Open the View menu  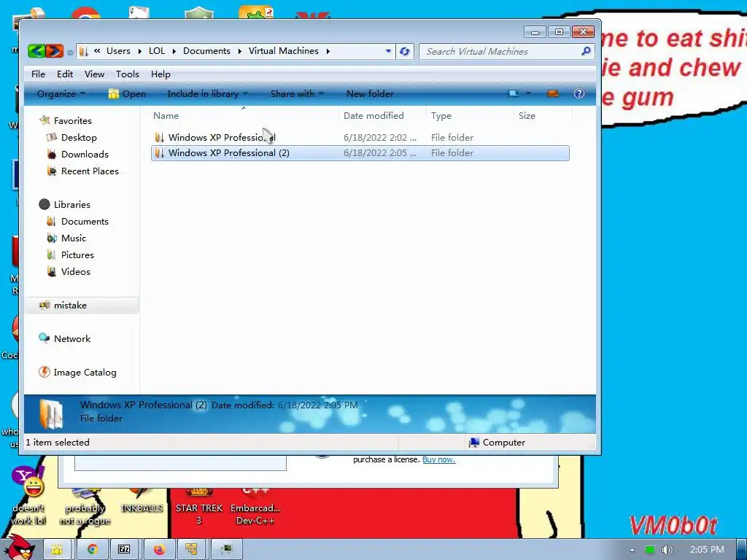coord(94,74)
